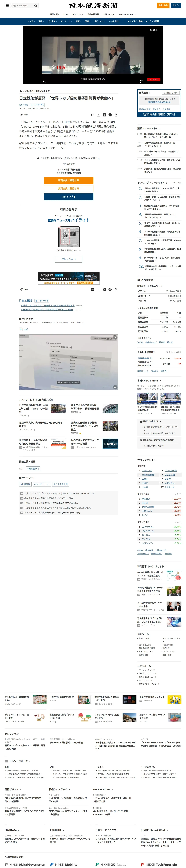Open the NIKKEI Prime dropdown
186x868 pixels.
pyautogui.click(x=127, y=14)
